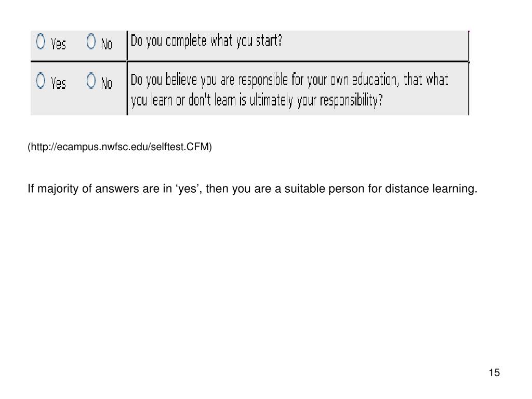Click the sentence beginning "If majority of answers"

pos(252,189)
